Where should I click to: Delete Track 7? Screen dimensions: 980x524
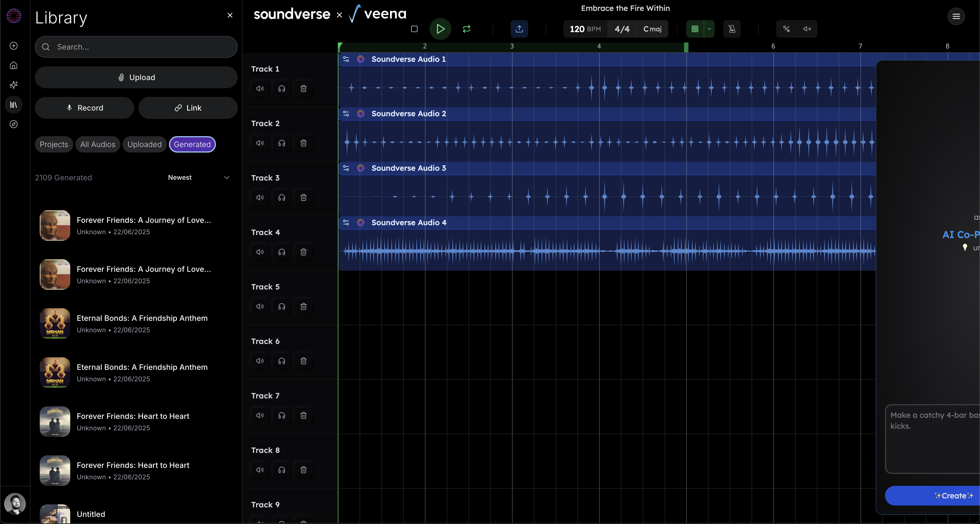[304, 415]
